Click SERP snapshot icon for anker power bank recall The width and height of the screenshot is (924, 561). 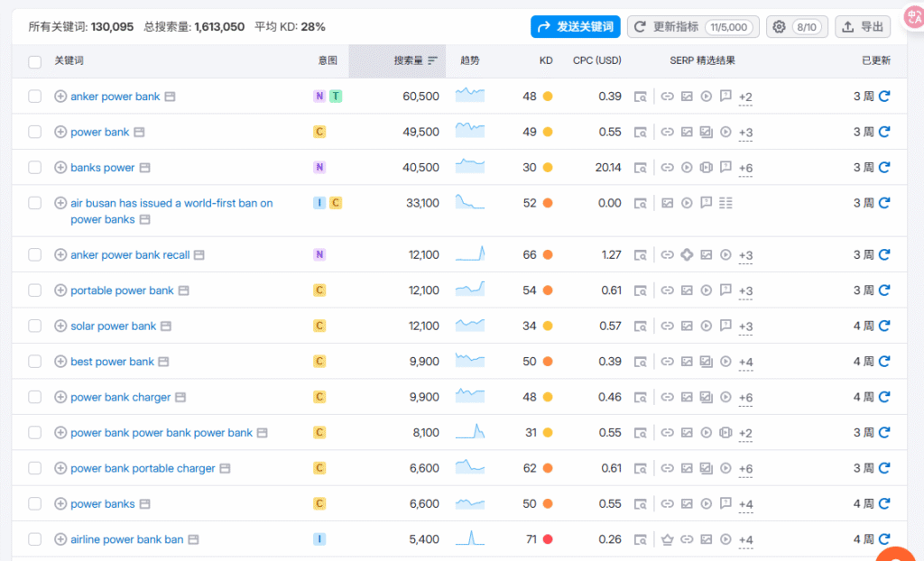tap(641, 255)
